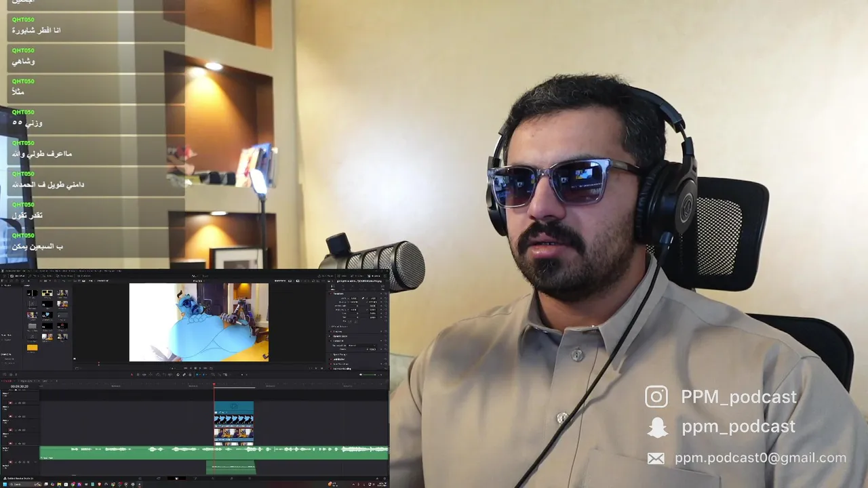Select the Trim edit mode tool
This screenshot has width=868, height=488.
138,375
